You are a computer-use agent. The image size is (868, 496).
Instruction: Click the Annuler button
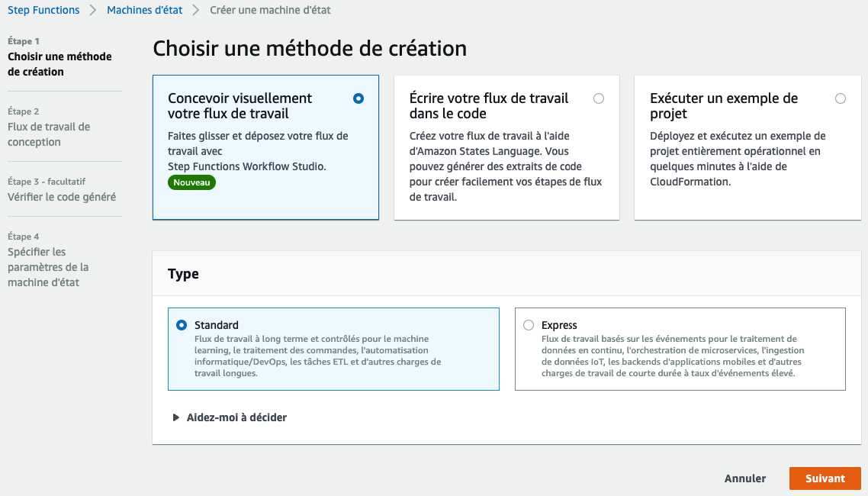pyautogui.click(x=745, y=478)
